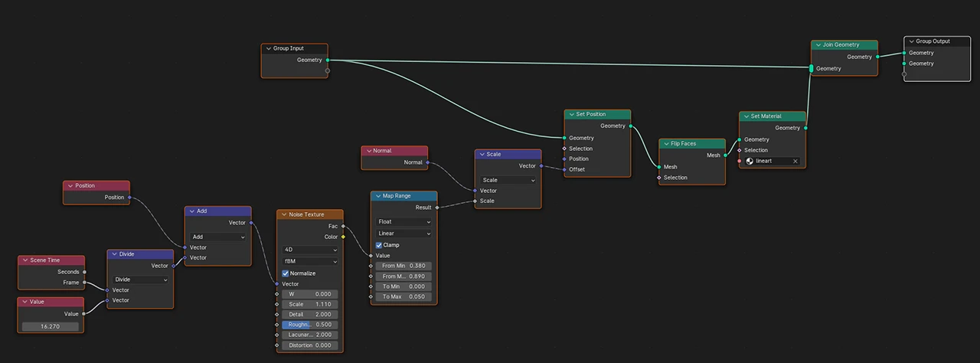Screen dimensions: 980x363
Task: Click the Geometry input socket on Join Geometry
Action: [x=812, y=69]
